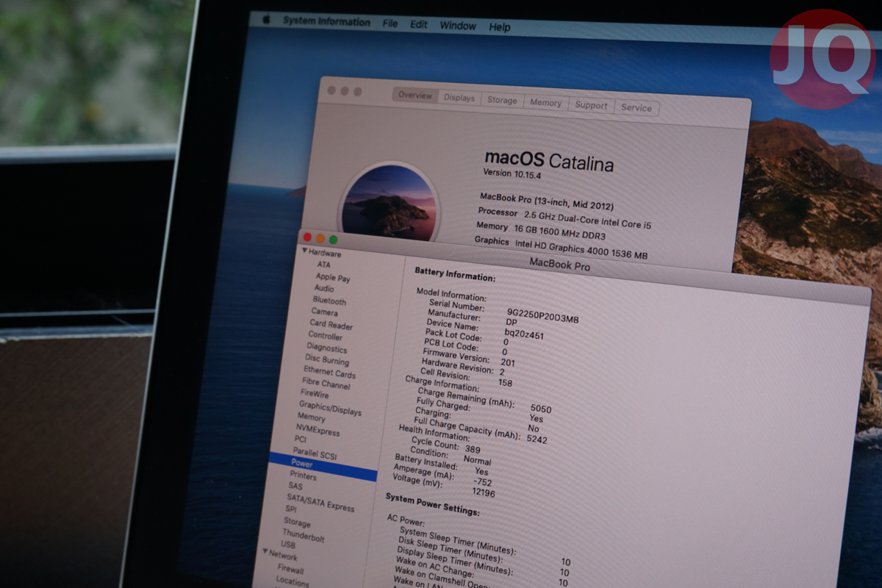The image size is (882, 588).
Task: Click the "System Power Settings:" heading
Action: (x=433, y=505)
